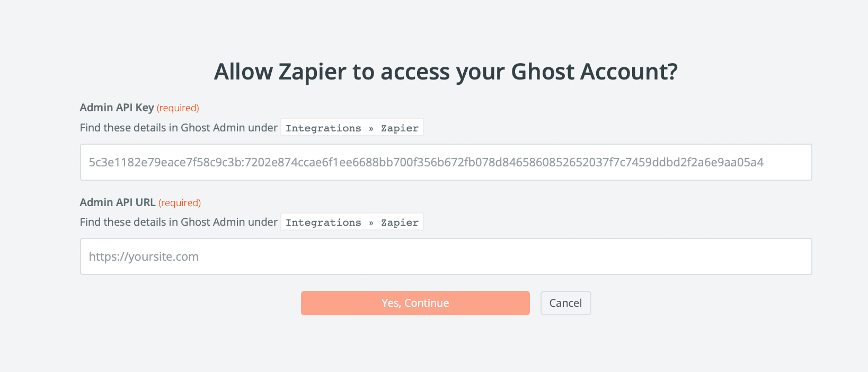This screenshot has width=868, height=372.
Task: Focus the Admin API URL input field
Action: tap(445, 256)
